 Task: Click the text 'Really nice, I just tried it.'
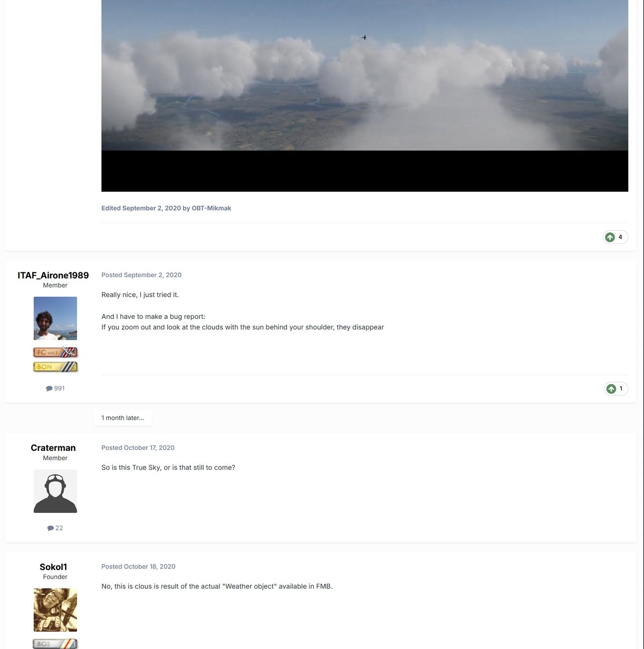point(140,295)
